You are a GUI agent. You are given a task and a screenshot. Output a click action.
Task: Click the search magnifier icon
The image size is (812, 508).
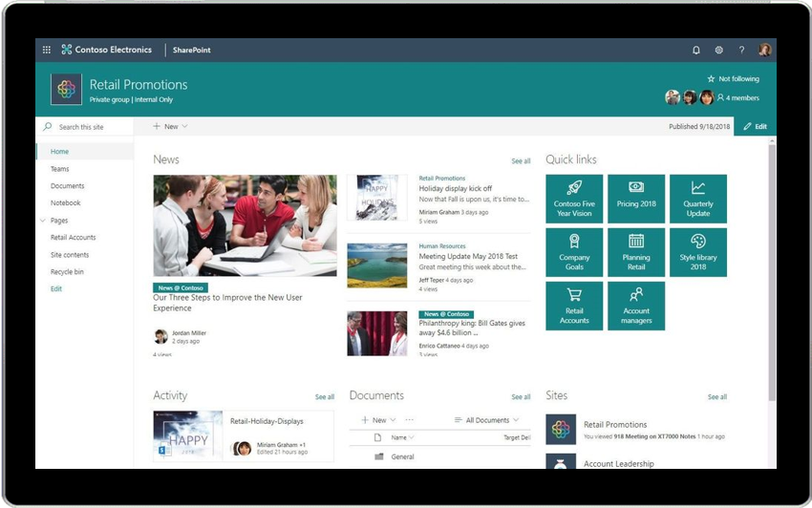48,126
